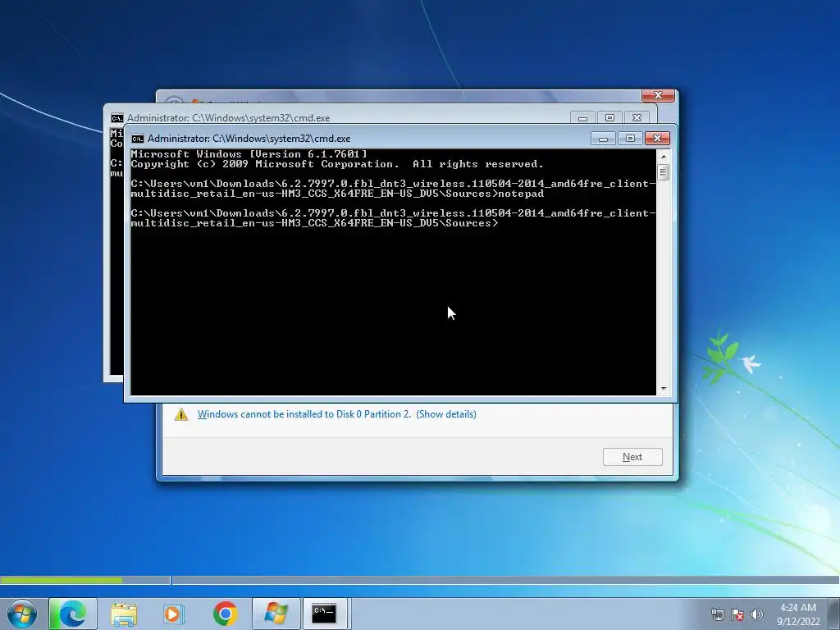840x630 pixels.
Task: Click the Disk 0 Partition 2 warning message
Action: point(304,414)
